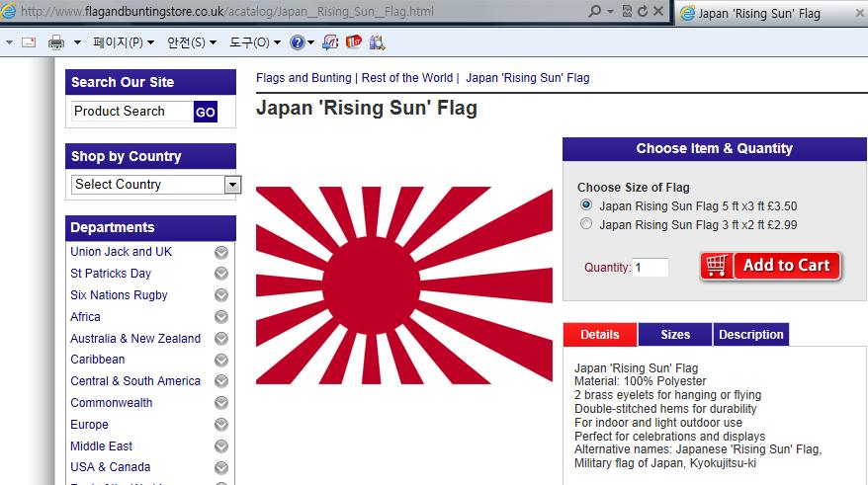Click the Product Search input field
The height and width of the screenshot is (485, 868).
click(132, 112)
